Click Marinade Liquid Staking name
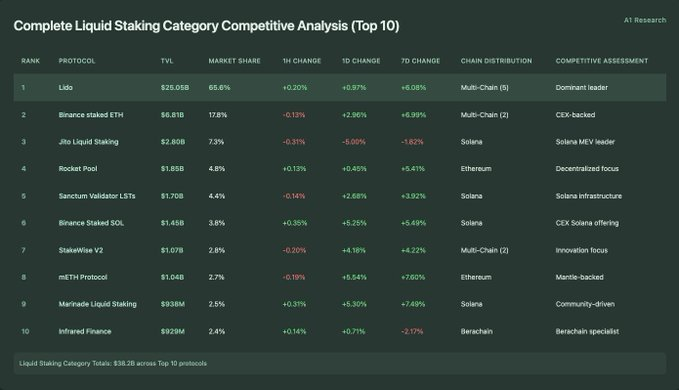679x390 pixels. pyautogui.click(x=97, y=304)
